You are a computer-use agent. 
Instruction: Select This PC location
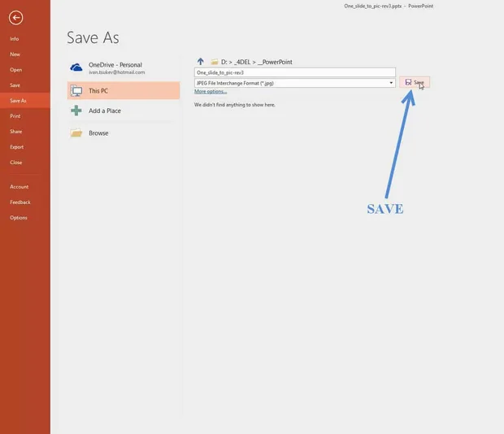124,90
